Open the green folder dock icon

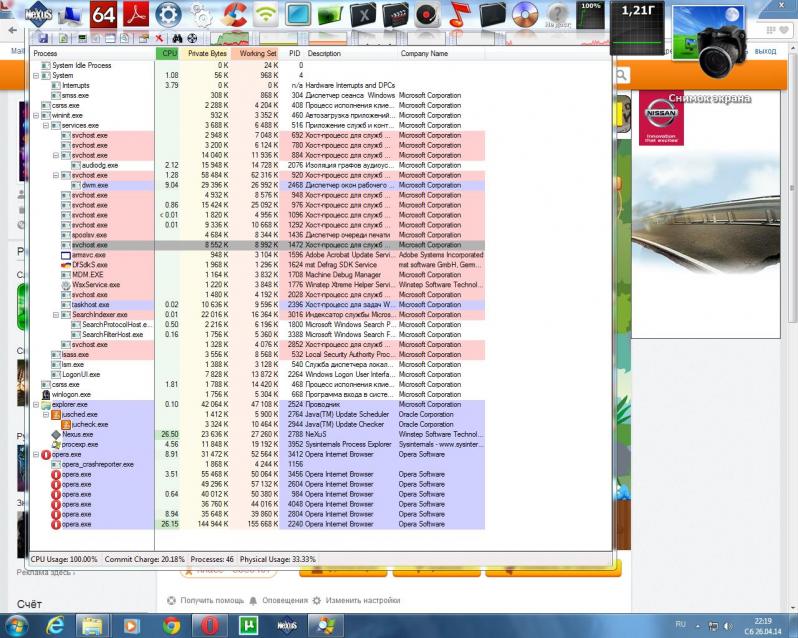point(330,14)
